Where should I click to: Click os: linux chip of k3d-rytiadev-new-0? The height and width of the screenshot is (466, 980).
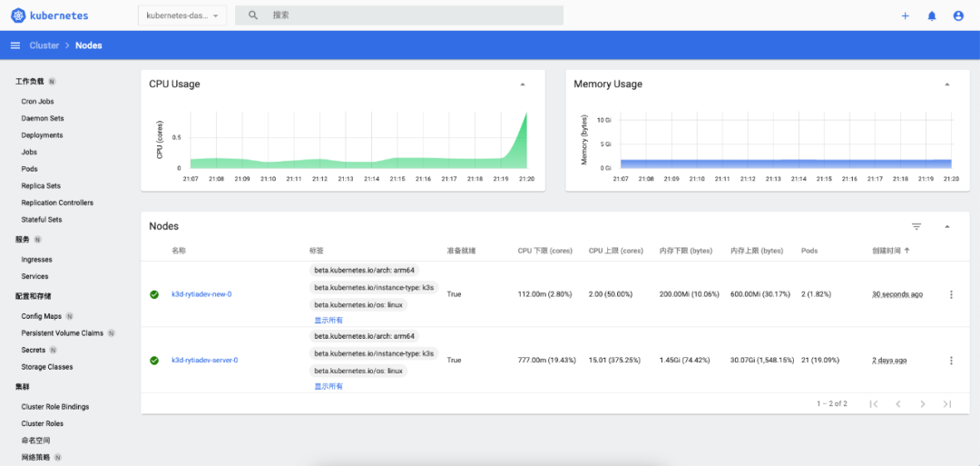click(x=358, y=305)
